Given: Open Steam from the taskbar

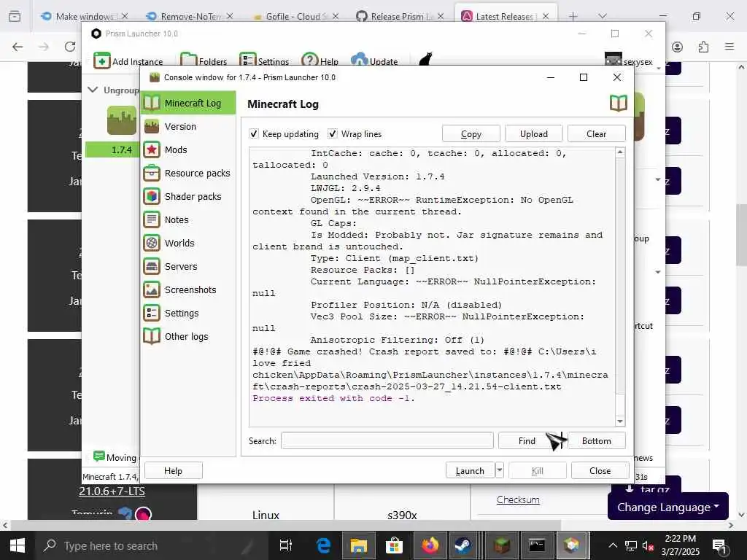Looking at the screenshot, I should pos(462,545).
